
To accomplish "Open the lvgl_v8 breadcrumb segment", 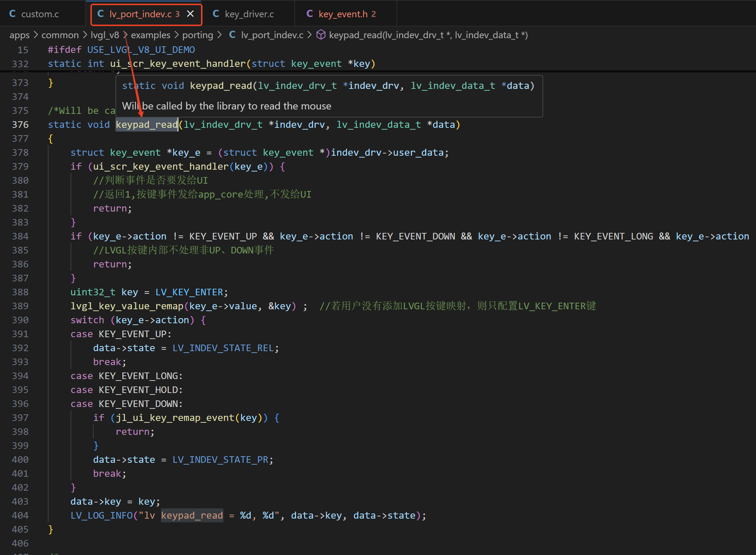I will (105, 35).
